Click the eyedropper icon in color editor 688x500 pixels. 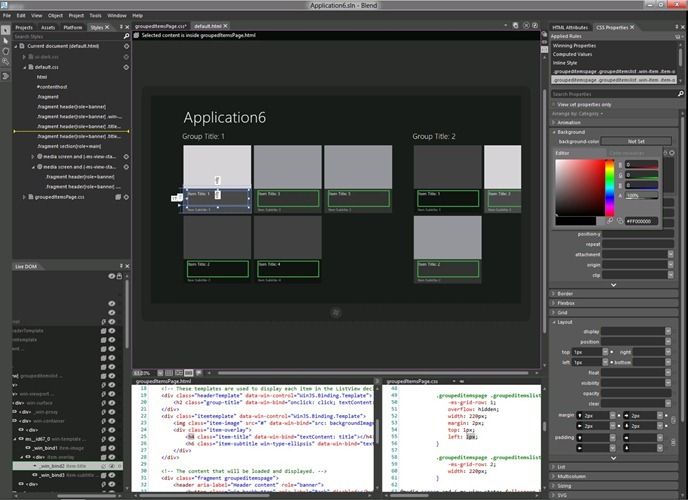click(x=610, y=220)
